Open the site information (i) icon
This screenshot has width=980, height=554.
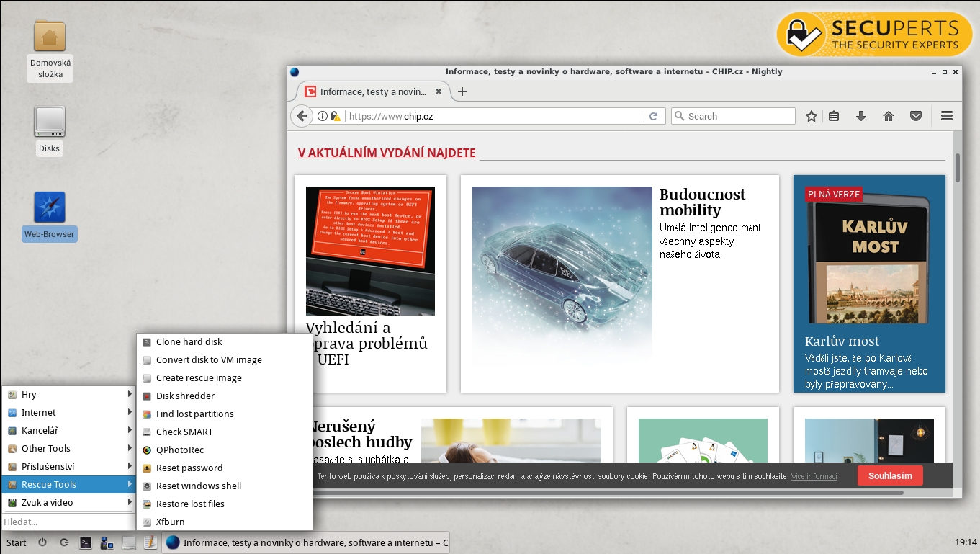[323, 116]
